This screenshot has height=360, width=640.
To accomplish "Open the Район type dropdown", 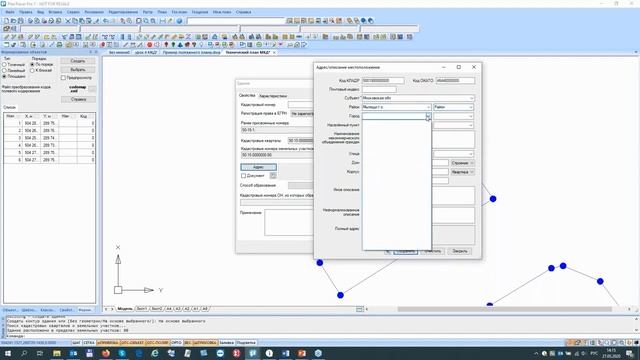I will point(471,107).
